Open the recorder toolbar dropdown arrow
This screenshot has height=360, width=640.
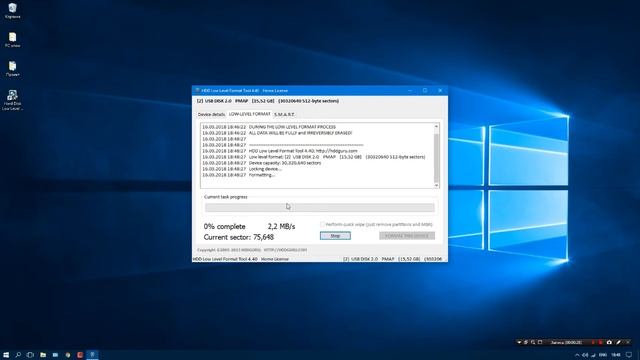[519, 342]
